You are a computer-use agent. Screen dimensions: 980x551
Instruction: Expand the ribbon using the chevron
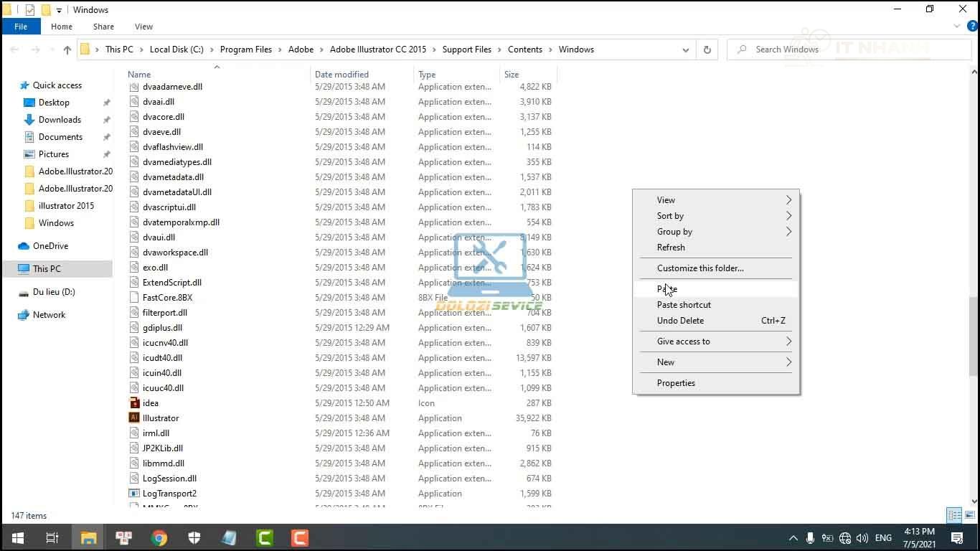coord(956,27)
